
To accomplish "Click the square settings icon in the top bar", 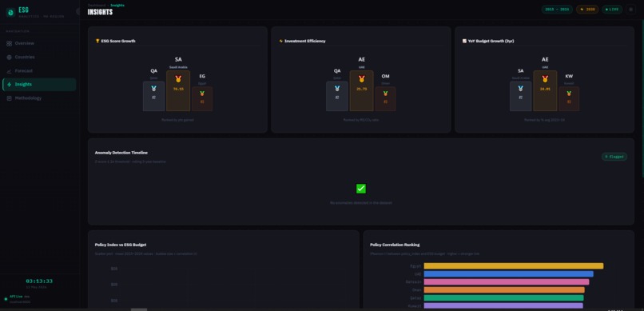I will coord(631,9).
